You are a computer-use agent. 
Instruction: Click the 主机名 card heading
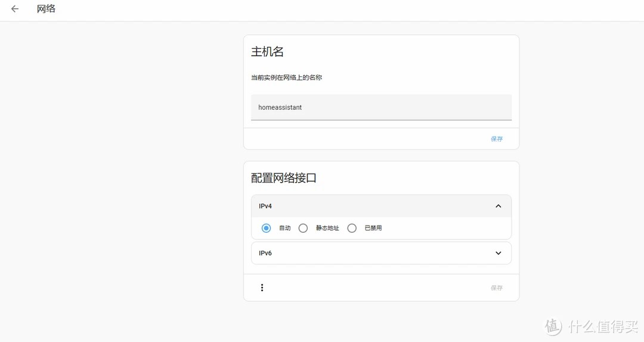tap(267, 52)
